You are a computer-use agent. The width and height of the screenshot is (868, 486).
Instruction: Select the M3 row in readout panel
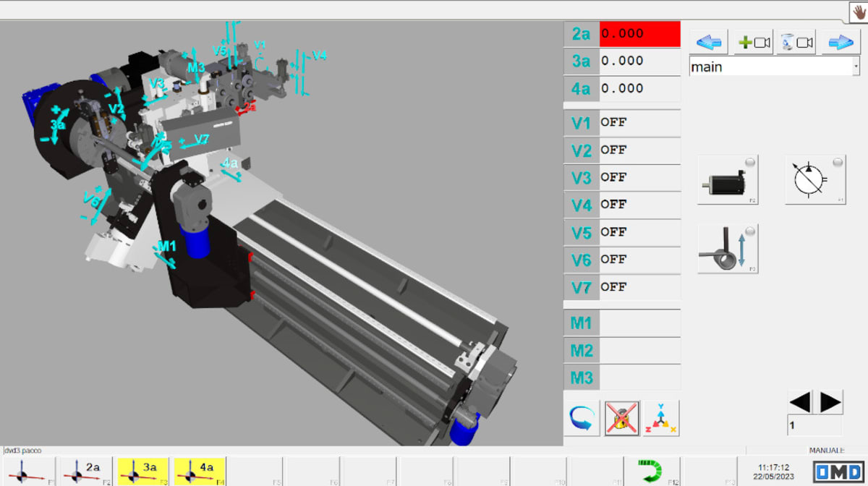point(622,378)
